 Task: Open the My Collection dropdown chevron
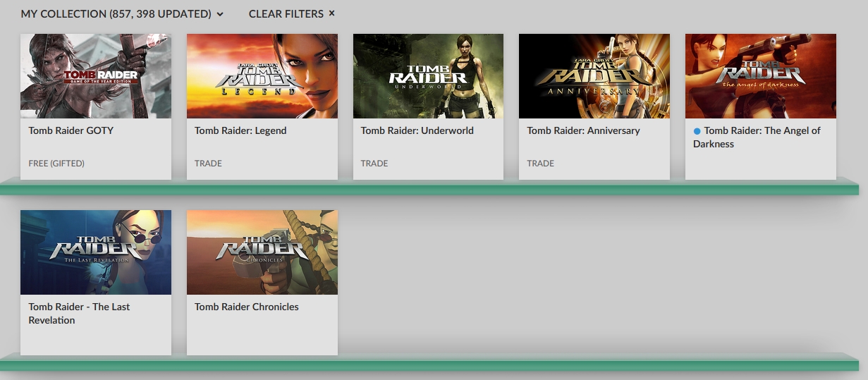(220, 14)
